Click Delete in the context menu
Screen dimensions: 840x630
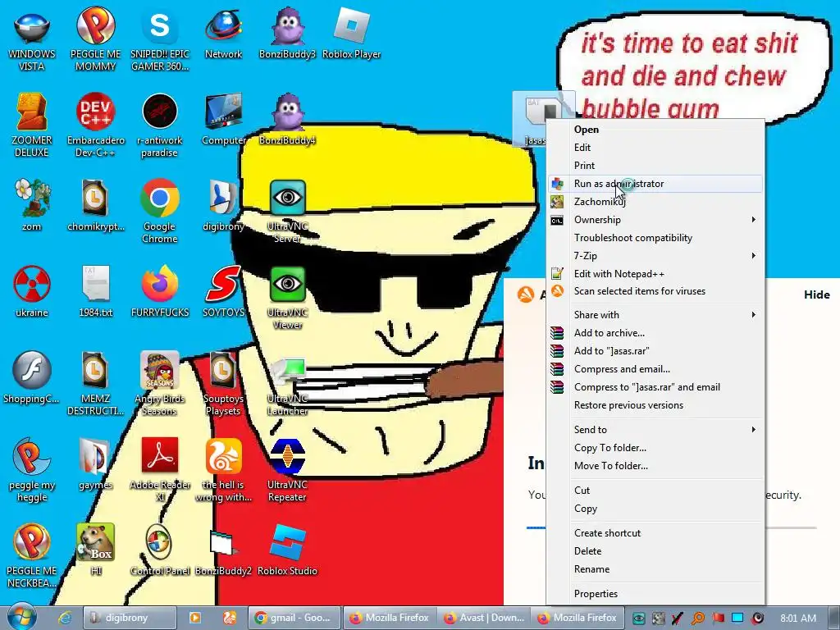(x=655, y=550)
